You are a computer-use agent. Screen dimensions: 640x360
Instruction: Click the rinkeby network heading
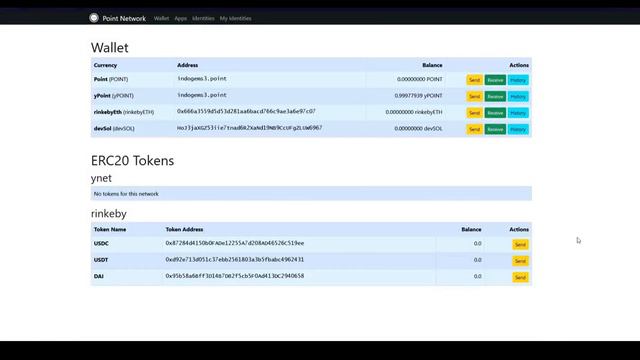click(x=109, y=213)
